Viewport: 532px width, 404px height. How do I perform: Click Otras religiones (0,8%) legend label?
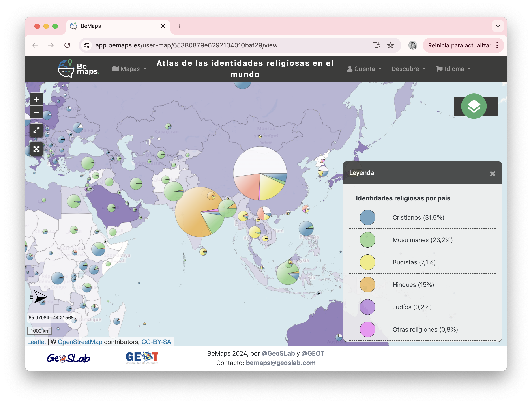coord(425,329)
